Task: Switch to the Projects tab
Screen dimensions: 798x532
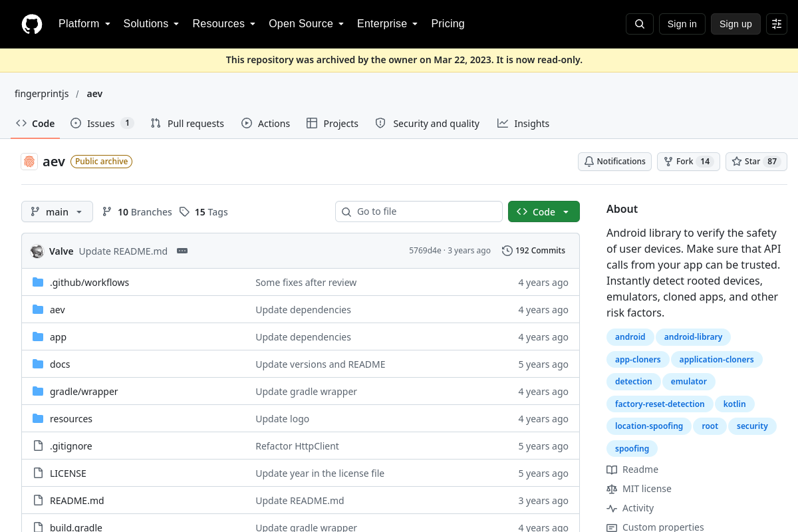Action: point(332,124)
